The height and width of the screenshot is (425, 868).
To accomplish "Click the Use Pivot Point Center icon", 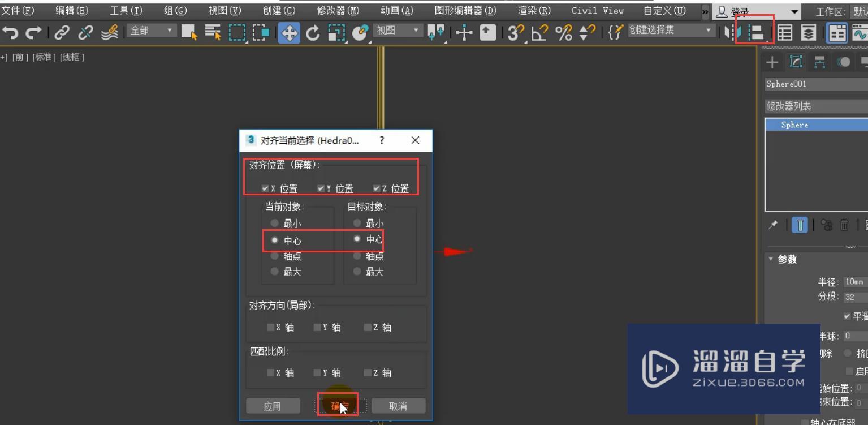I will tap(436, 33).
